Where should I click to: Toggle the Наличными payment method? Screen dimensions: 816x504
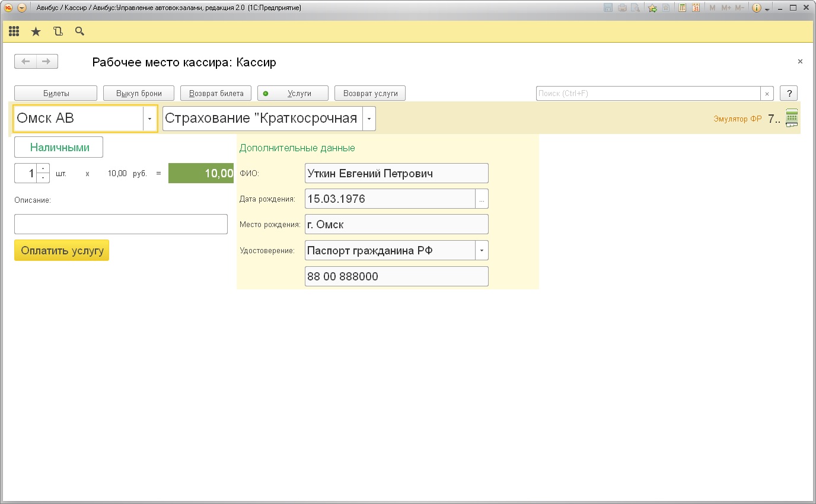[x=59, y=147]
